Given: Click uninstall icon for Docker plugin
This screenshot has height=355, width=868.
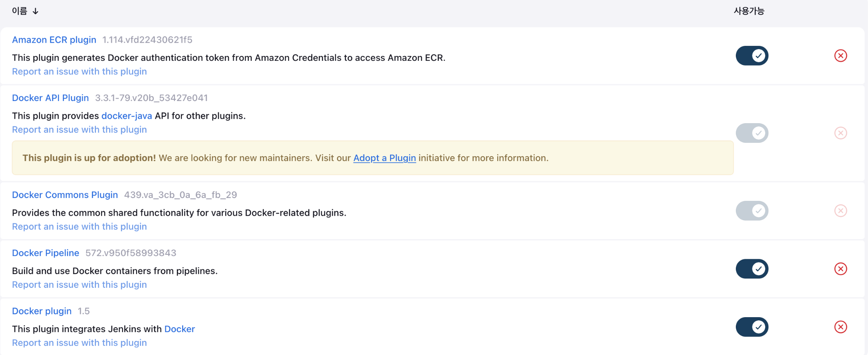Looking at the screenshot, I should pos(840,327).
